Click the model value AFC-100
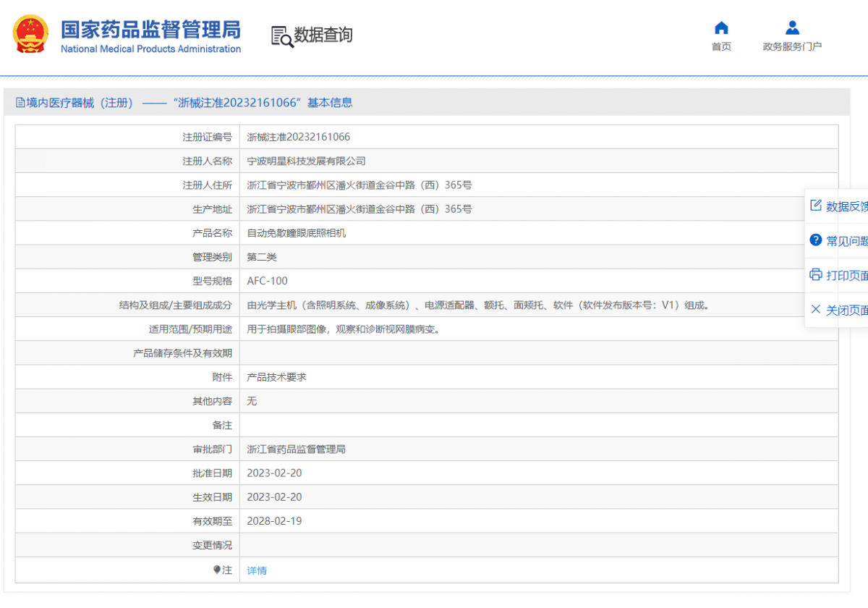This screenshot has height=608, width=868. coord(267,281)
